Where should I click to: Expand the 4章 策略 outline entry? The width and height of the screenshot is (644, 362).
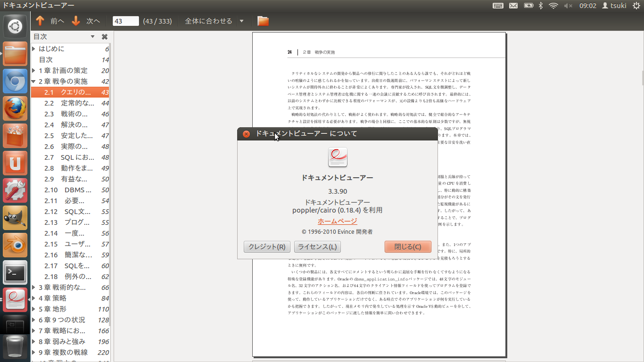34,298
